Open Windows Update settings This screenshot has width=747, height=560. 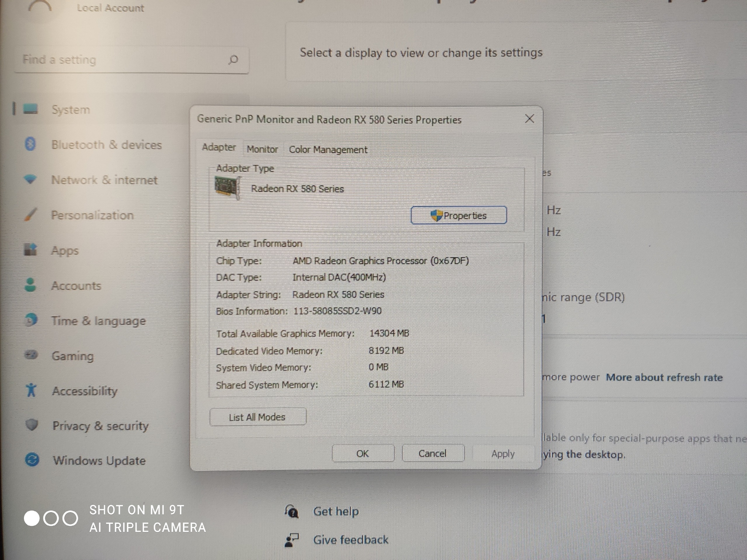[99, 461]
